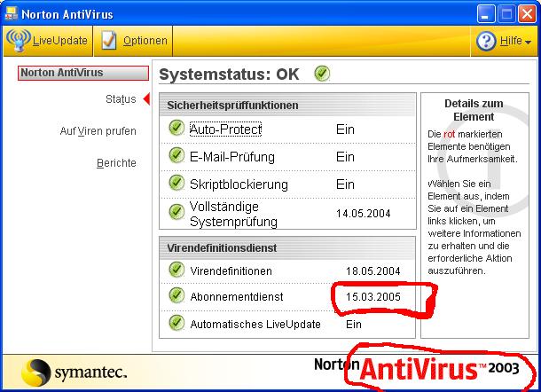Select the Virendefinitionen item
The image size is (541, 392).
(231, 271)
